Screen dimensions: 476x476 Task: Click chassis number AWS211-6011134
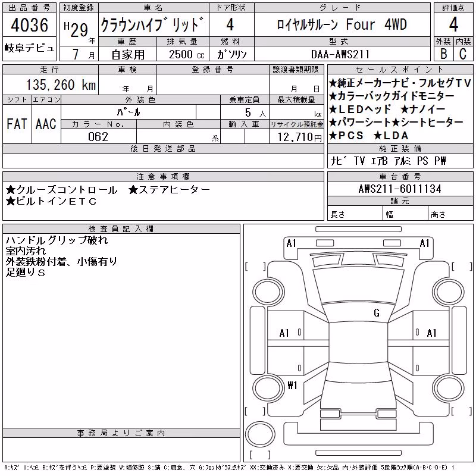(400, 189)
